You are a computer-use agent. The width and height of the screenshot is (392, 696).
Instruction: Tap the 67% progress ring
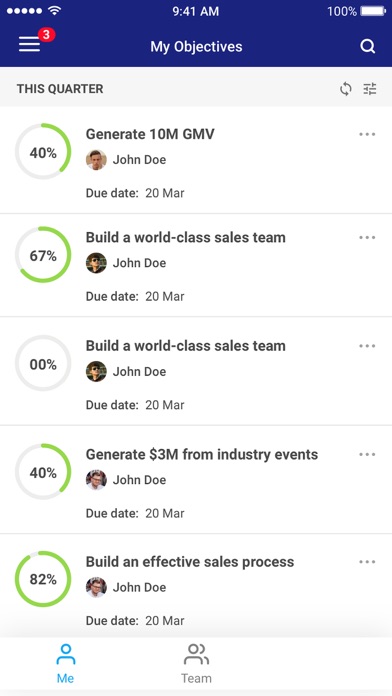coord(43,255)
